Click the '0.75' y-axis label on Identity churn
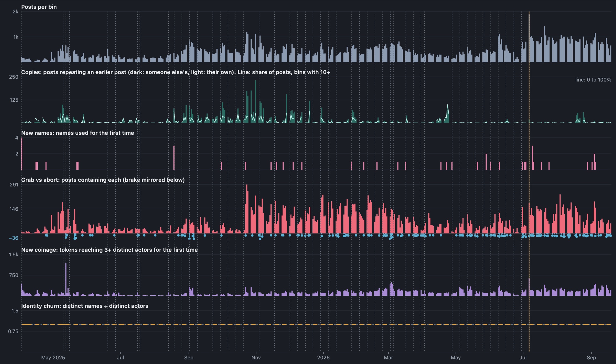This screenshot has width=616, height=364. point(13,331)
